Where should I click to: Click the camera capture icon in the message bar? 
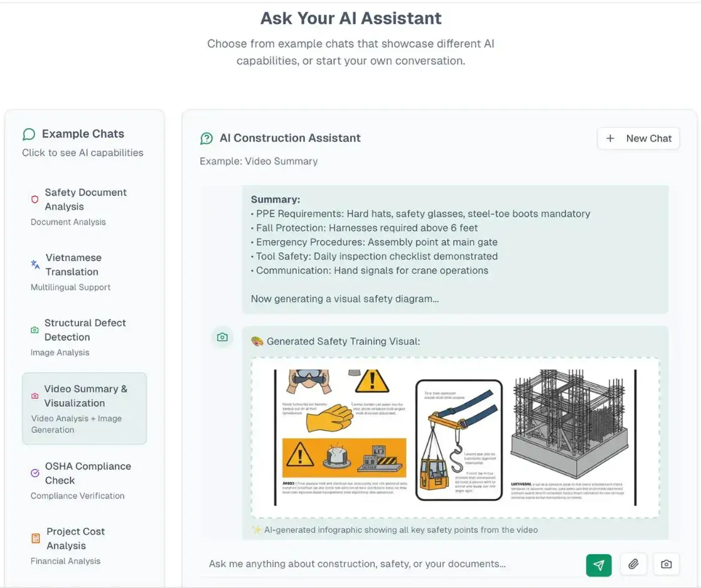tap(666, 564)
